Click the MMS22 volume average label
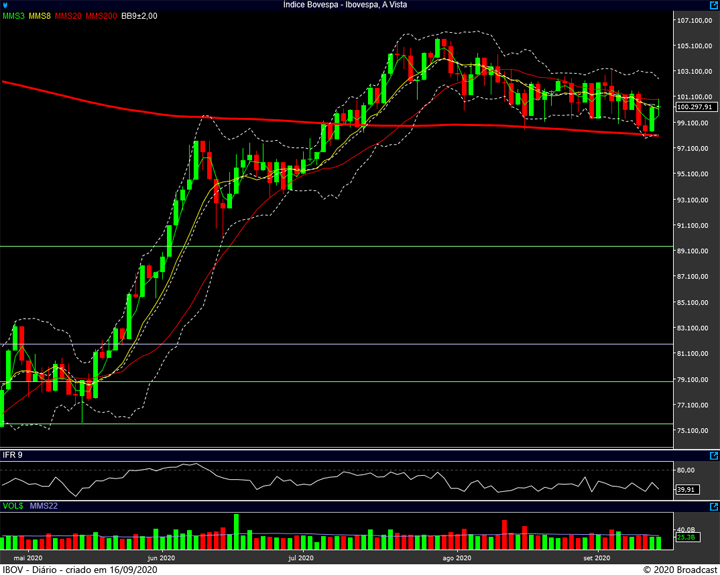Viewport: 720px width, 575px height. 44,508
